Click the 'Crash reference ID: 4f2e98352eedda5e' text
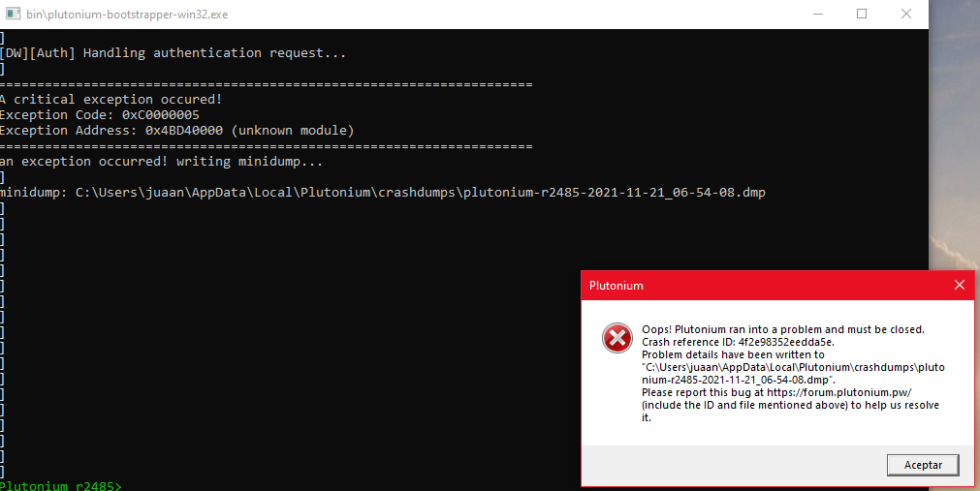Image resolution: width=980 pixels, height=491 pixels. tap(738, 342)
